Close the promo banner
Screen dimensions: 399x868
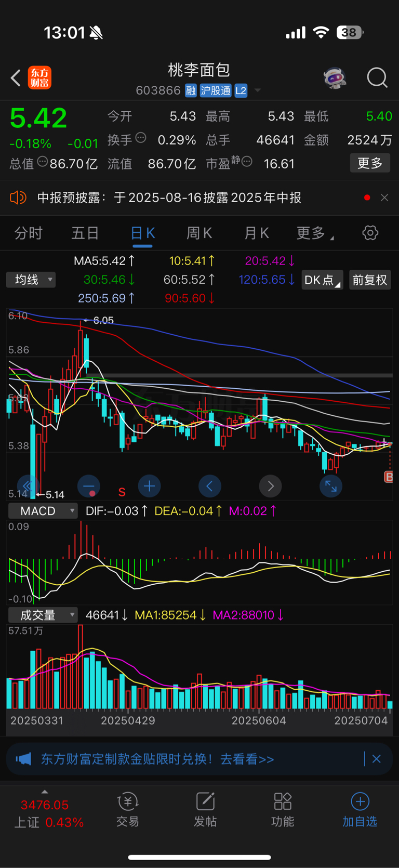click(377, 759)
